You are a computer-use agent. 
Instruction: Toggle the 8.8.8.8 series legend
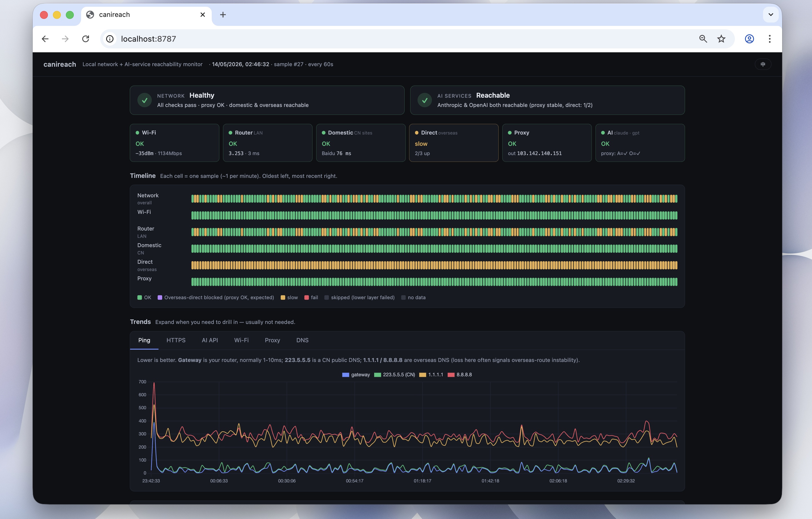click(459, 375)
